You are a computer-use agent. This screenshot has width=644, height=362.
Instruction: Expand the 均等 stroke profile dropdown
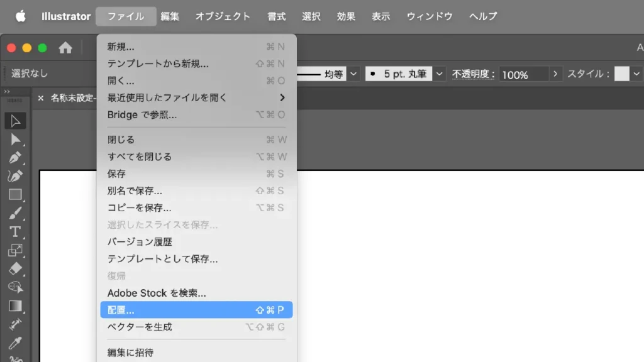(x=354, y=74)
